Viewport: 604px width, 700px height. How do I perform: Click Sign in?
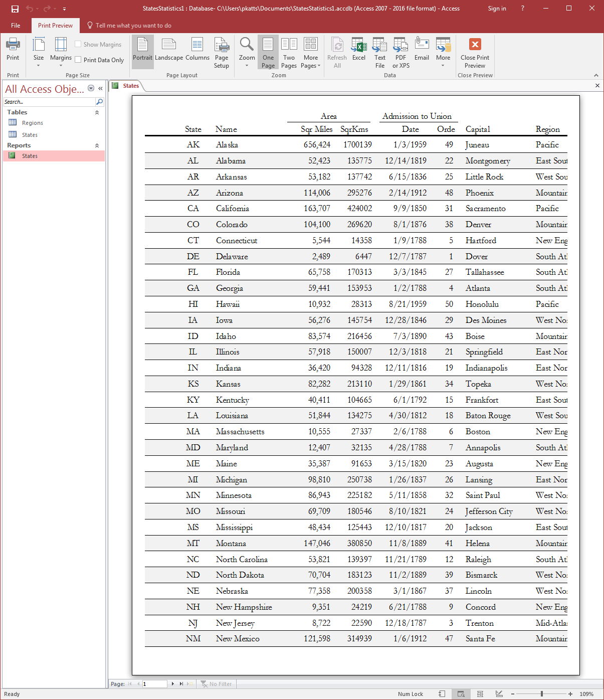[497, 9]
